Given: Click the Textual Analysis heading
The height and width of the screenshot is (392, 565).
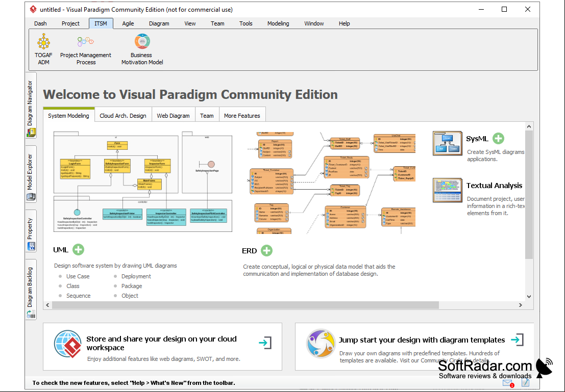Looking at the screenshot, I should point(494,186).
